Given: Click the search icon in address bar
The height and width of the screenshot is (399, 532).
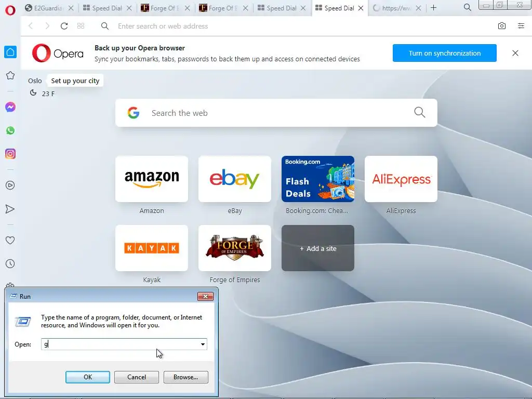Looking at the screenshot, I should click(105, 26).
